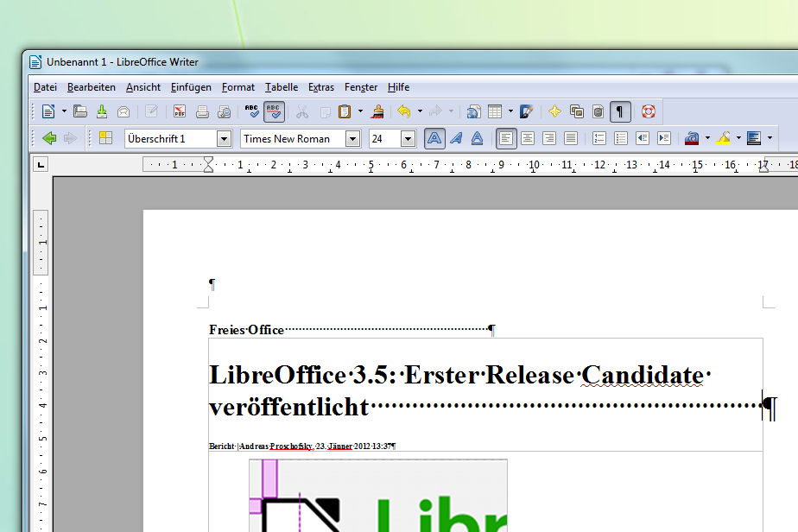Click the grey forward navigation arrow

70,138
